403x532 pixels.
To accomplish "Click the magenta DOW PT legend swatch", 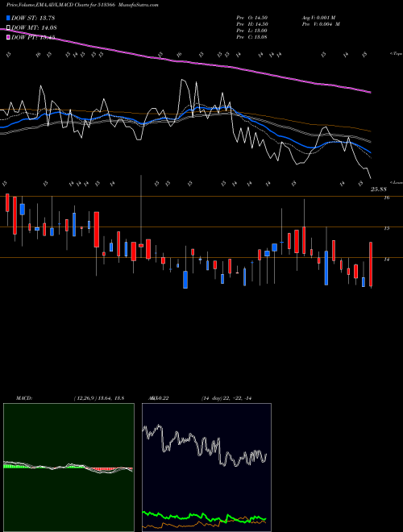I will pyautogui.click(x=8, y=37).
